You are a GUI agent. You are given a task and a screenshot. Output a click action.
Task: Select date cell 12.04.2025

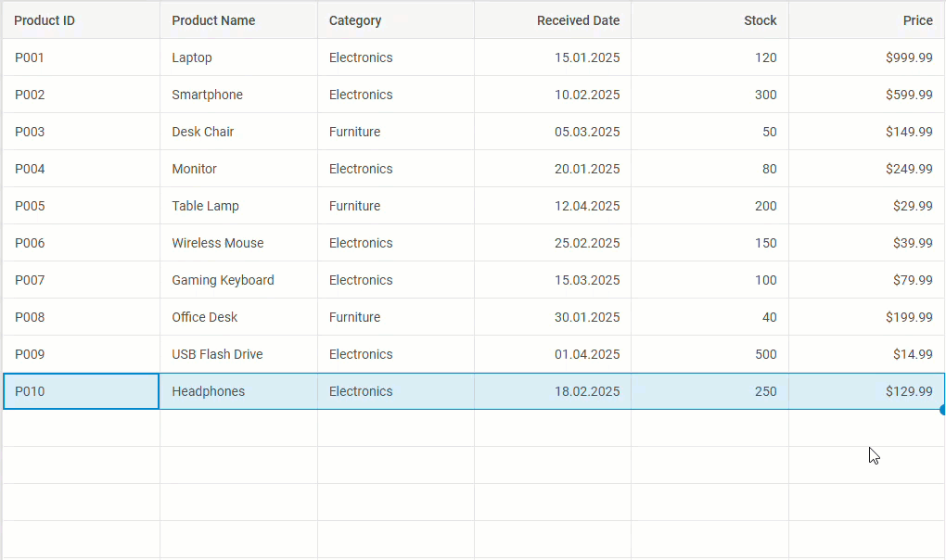[x=553, y=206]
